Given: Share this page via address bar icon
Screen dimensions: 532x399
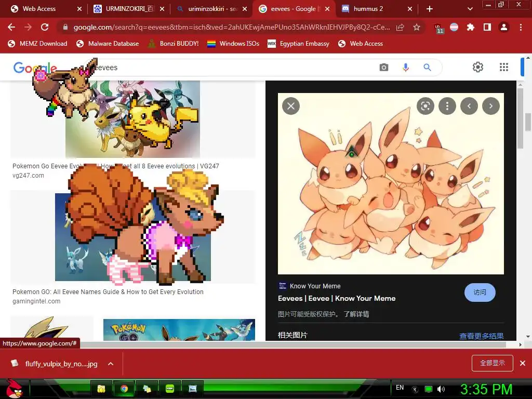Looking at the screenshot, I should (400, 27).
